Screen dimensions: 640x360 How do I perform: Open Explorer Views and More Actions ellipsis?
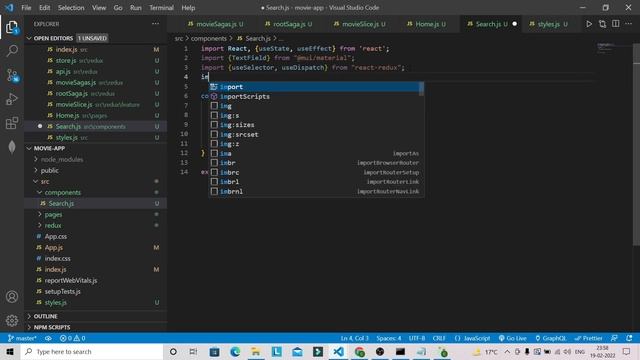click(x=156, y=24)
